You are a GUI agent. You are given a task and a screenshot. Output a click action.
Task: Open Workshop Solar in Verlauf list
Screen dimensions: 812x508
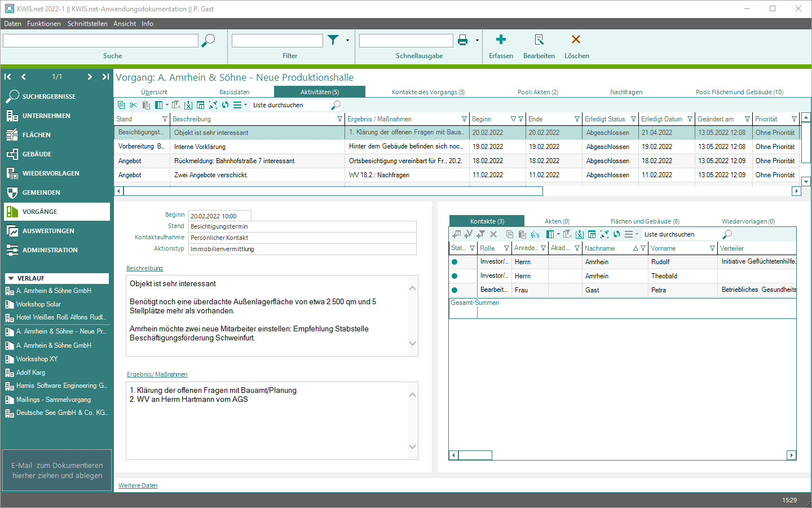tap(38, 304)
